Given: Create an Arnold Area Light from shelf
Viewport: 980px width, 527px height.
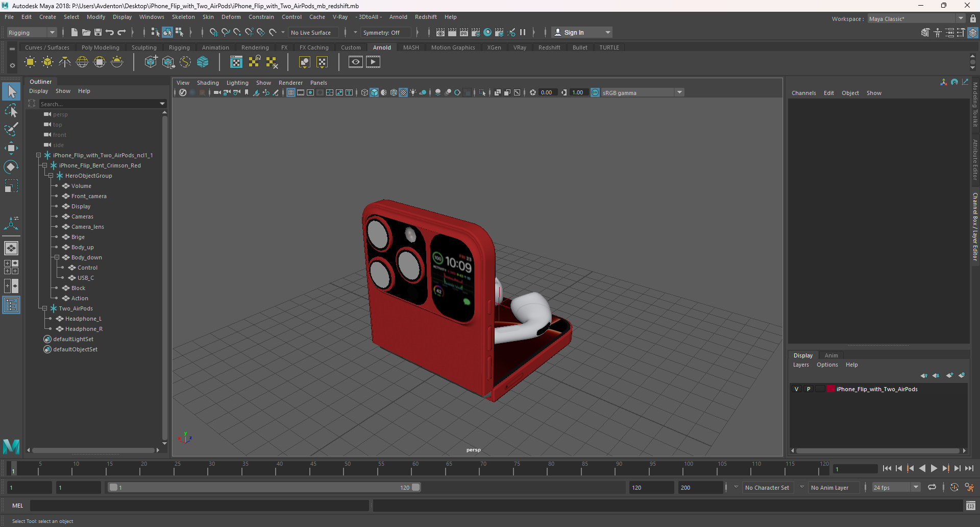Looking at the screenshot, I should coord(30,62).
